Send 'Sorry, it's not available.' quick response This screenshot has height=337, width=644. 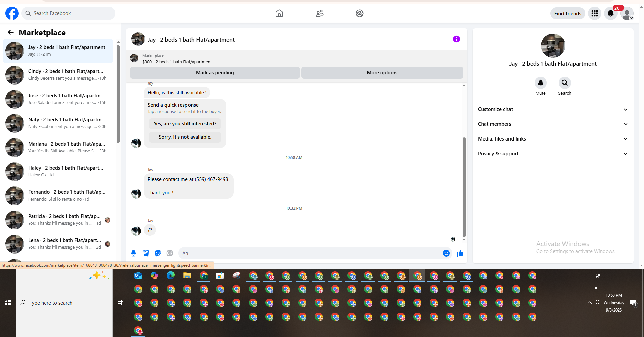(185, 137)
